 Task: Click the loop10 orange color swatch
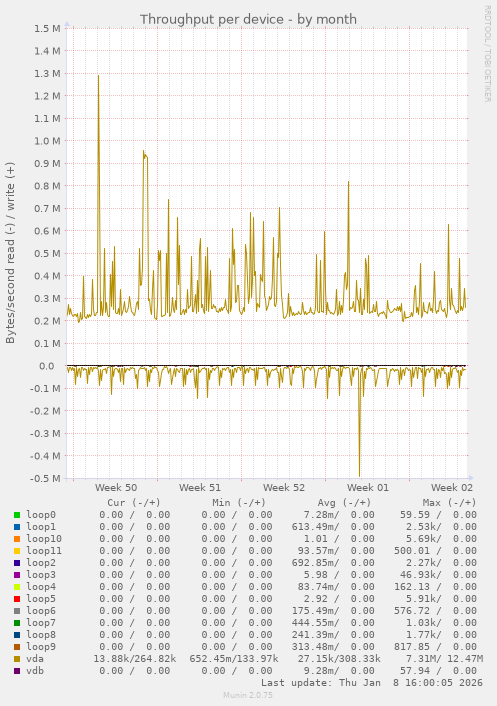(x=17, y=539)
